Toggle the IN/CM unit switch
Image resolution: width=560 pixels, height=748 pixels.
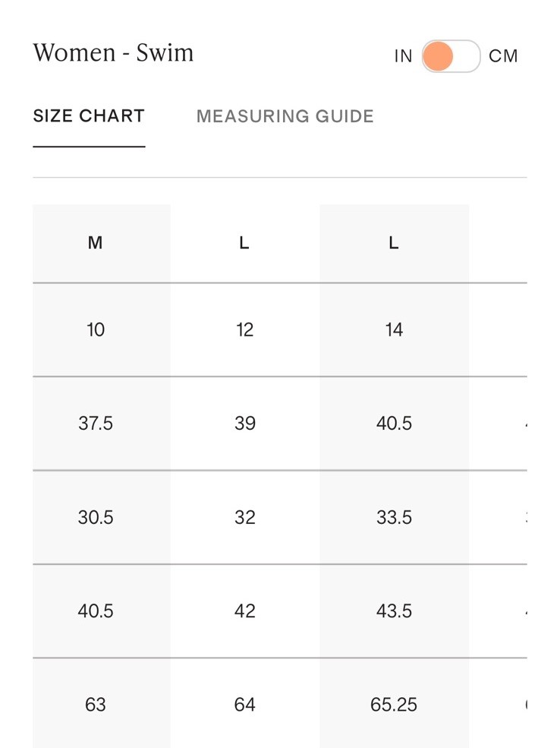pos(451,56)
